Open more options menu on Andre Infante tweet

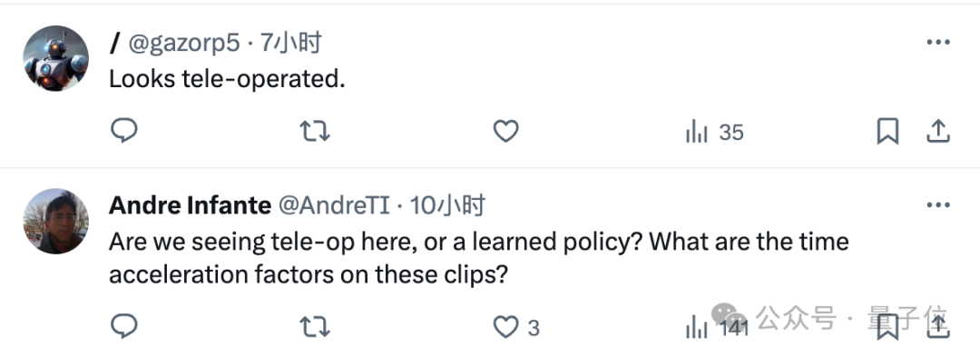click(x=938, y=205)
